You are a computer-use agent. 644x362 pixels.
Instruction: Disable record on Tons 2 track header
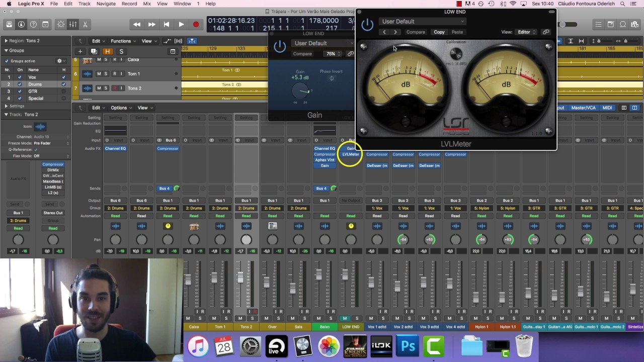pos(114,88)
